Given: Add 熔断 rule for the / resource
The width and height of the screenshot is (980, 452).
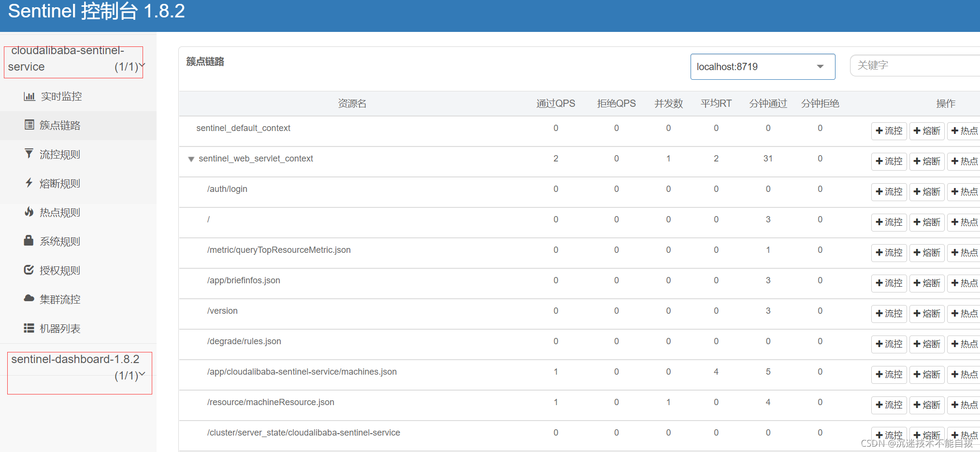Looking at the screenshot, I should click(926, 222).
